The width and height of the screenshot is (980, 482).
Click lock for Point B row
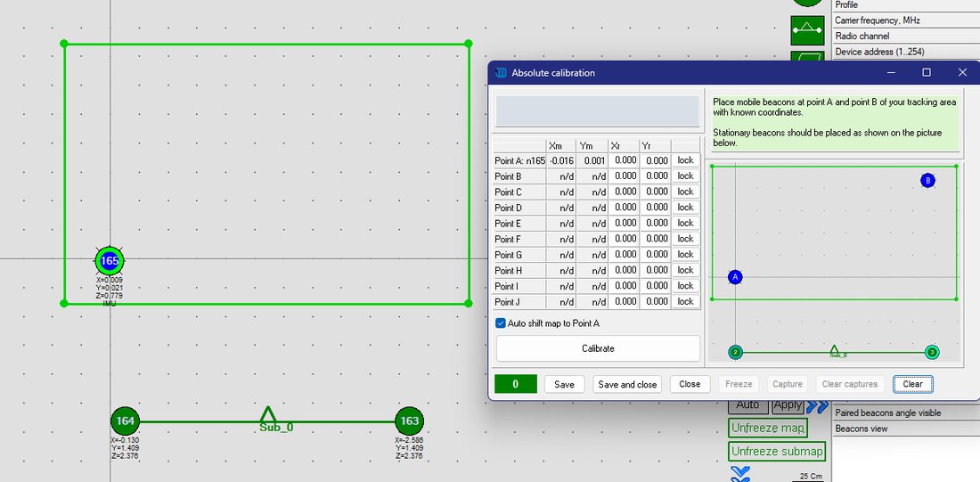[x=686, y=176]
